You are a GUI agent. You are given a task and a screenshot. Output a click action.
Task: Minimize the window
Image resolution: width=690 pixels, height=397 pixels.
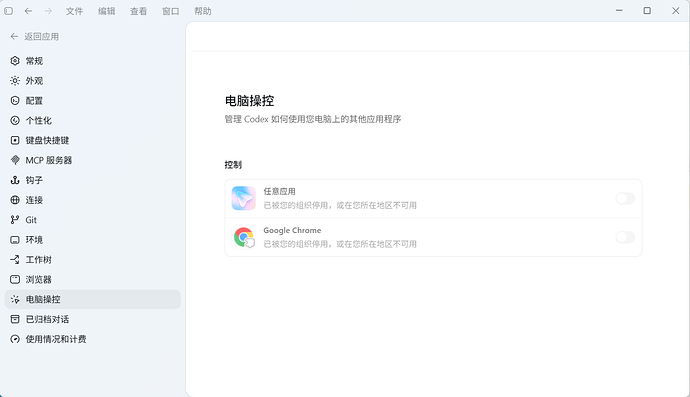point(619,11)
